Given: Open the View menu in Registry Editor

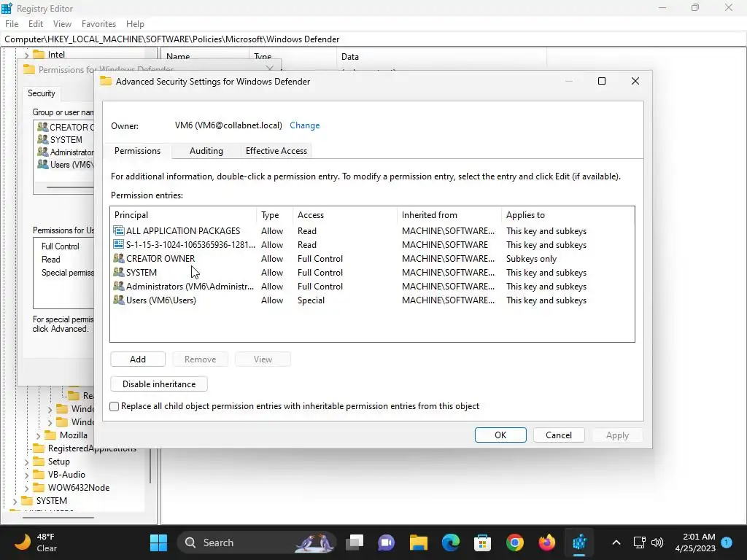Looking at the screenshot, I should click(x=62, y=24).
